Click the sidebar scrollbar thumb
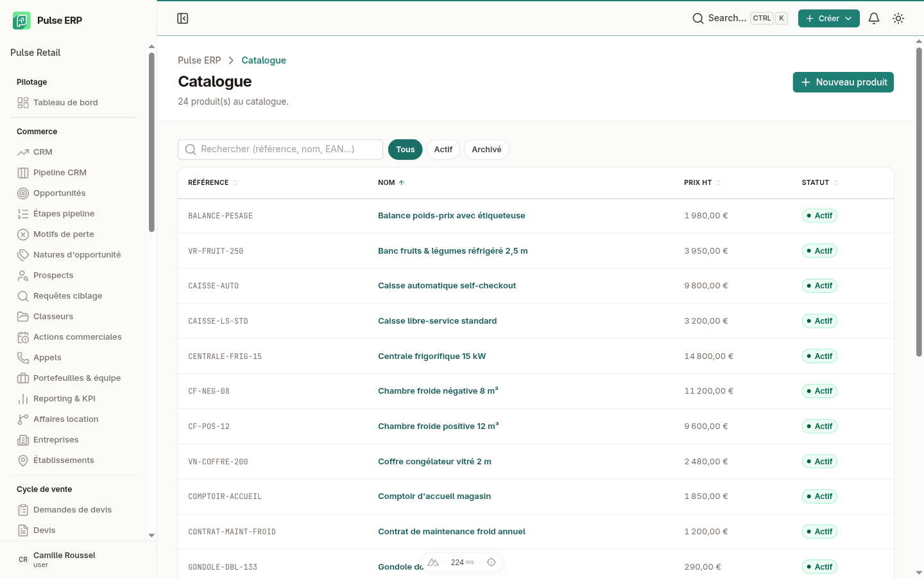 [152, 143]
